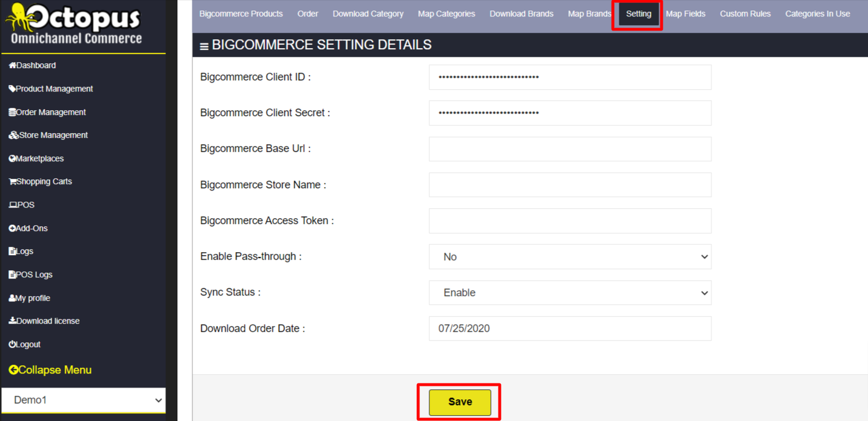
Task: Open the My profile page
Action: [33, 298]
